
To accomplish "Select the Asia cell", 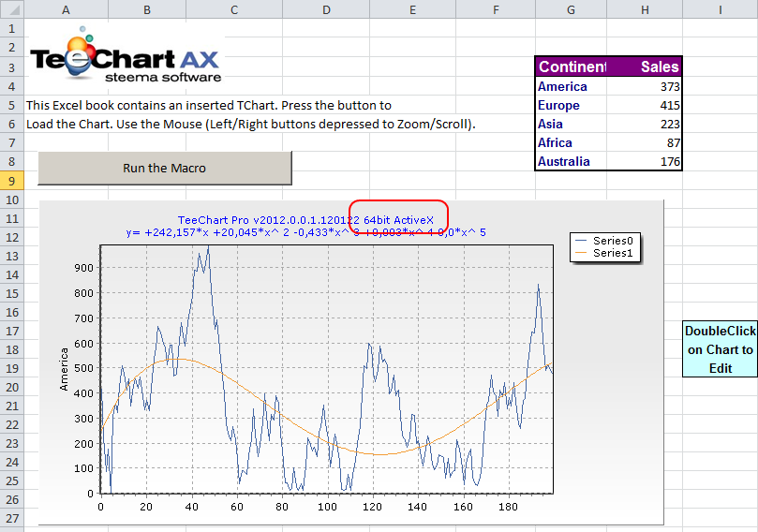I will click(x=572, y=125).
